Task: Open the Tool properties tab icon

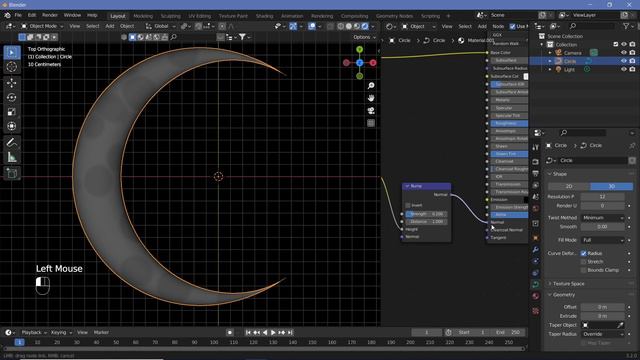Action: [x=536, y=147]
